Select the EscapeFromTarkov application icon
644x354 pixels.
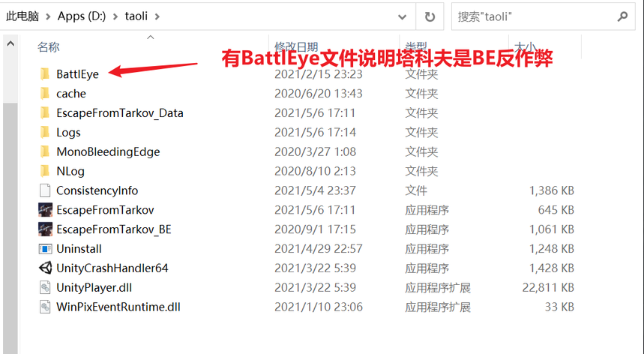45,210
